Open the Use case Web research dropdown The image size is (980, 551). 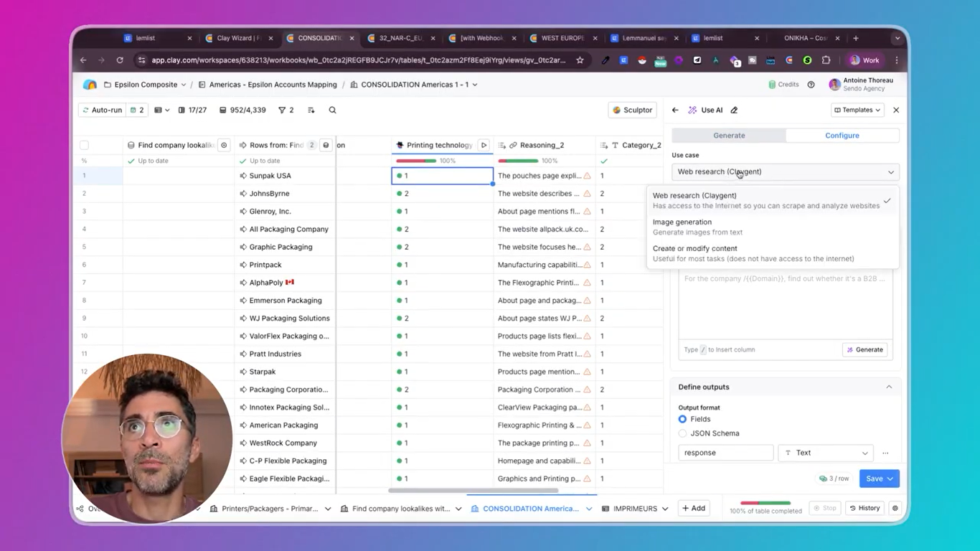785,172
